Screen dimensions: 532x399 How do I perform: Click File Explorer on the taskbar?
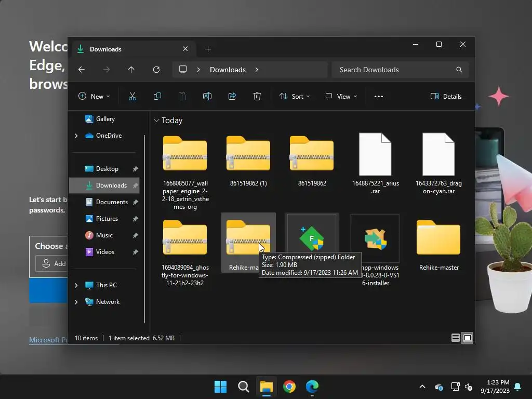[267, 387]
